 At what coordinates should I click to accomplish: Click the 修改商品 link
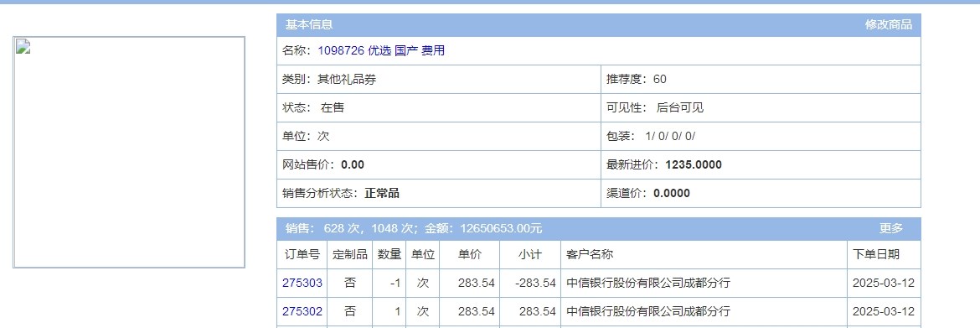888,25
